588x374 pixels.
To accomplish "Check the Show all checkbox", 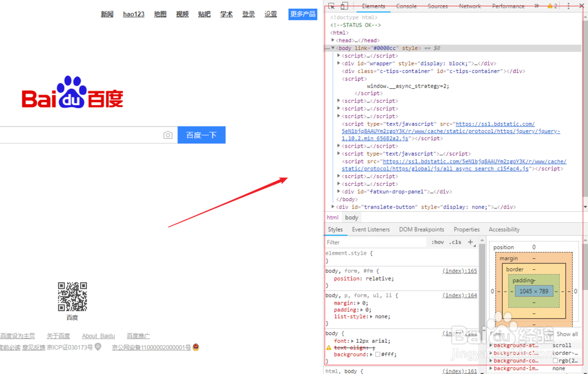I will coord(550,334).
